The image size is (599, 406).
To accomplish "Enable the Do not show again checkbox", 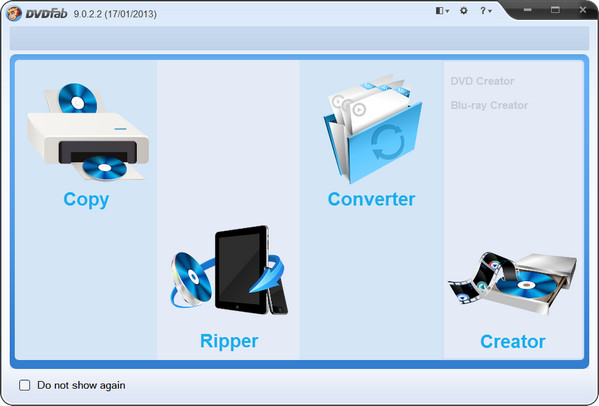I will 24,385.
